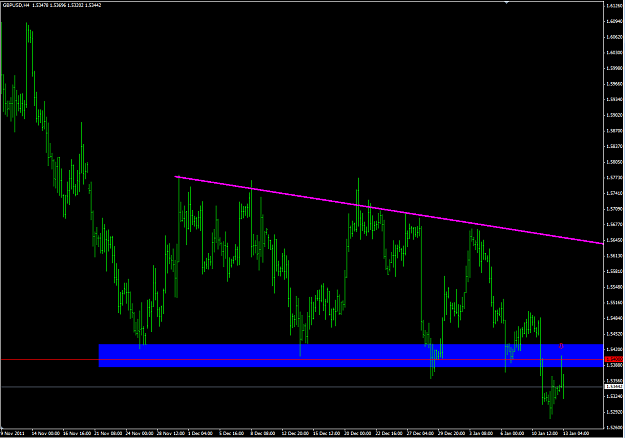Image resolution: width=625 pixels, height=438 pixels.
Task: Click the 1.52920 price scale label
Action: coord(614,412)
